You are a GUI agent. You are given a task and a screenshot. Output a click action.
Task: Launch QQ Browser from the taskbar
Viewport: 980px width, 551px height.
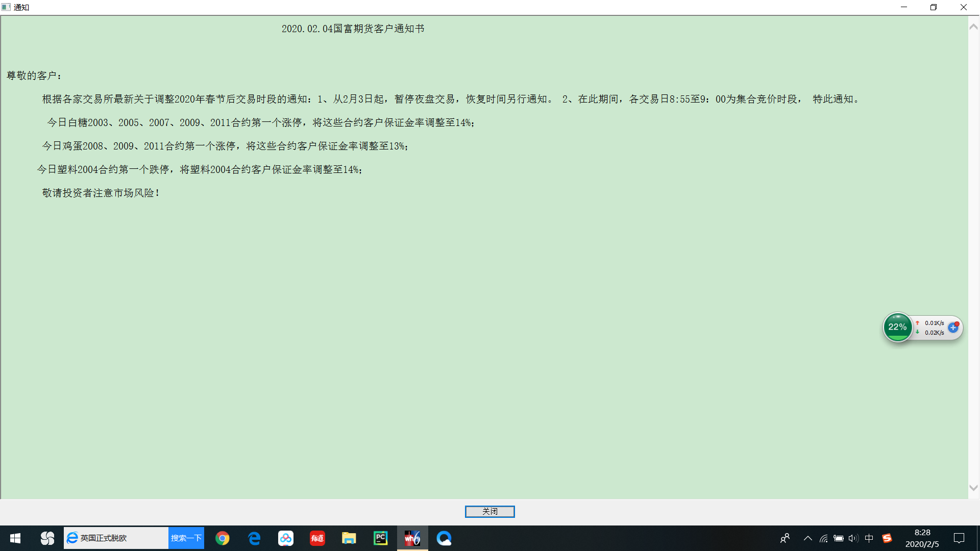click(444, 538)
